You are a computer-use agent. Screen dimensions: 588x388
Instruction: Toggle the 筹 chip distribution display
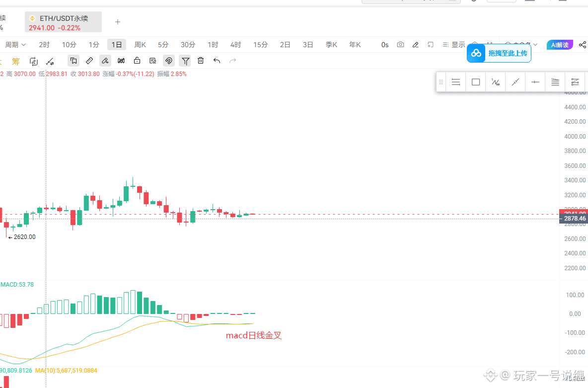coord(16,61)
